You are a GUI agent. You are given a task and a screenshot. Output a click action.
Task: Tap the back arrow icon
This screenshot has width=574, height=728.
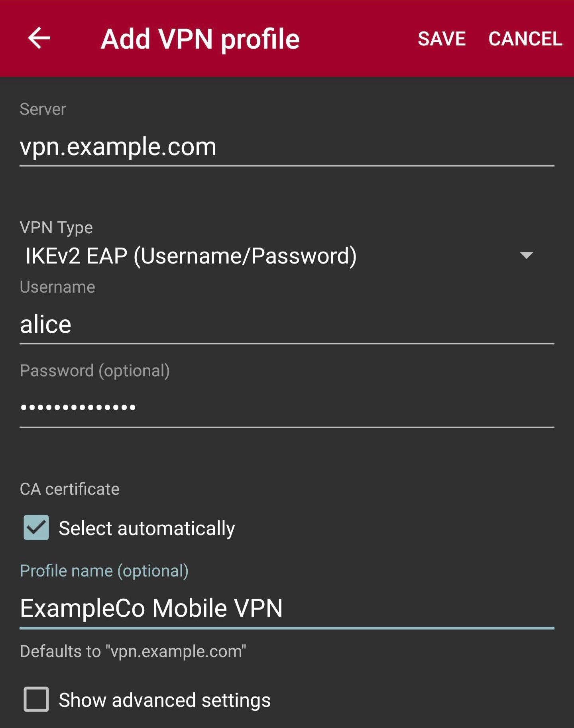(39, 38)
